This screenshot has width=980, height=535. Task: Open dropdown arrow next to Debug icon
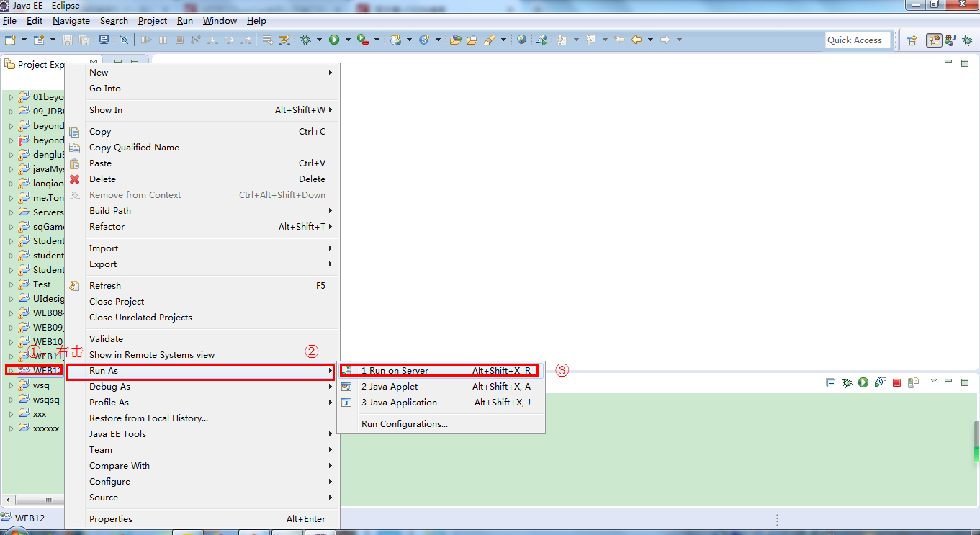click(x=319, y=40)
